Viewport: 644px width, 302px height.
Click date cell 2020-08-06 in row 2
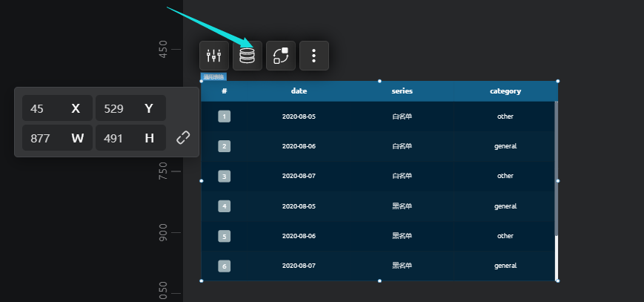299,146
